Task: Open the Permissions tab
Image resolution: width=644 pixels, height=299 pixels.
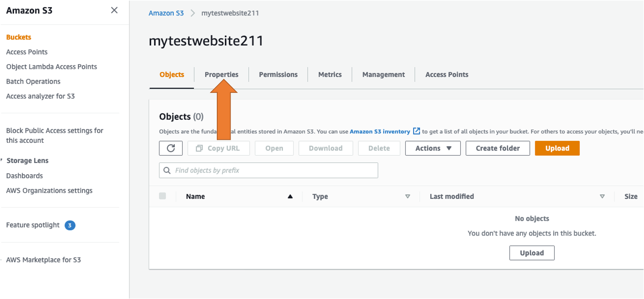Action: 278,74
